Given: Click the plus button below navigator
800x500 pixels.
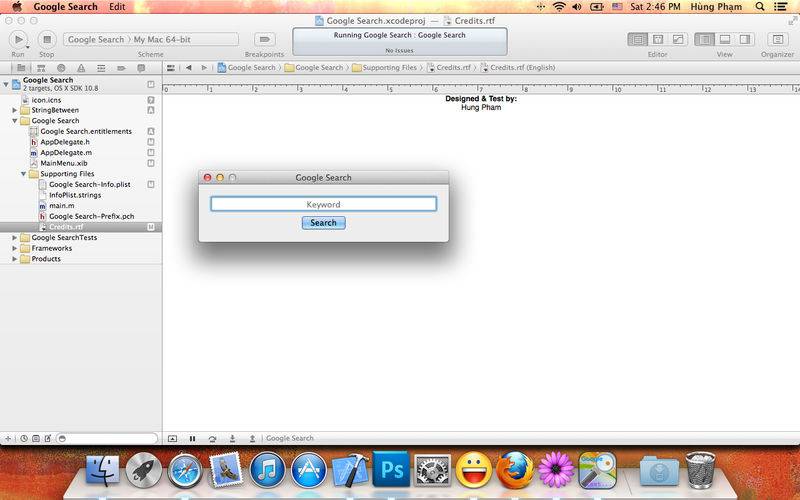Looking at the screenshot, I should (x=8, y=438).
